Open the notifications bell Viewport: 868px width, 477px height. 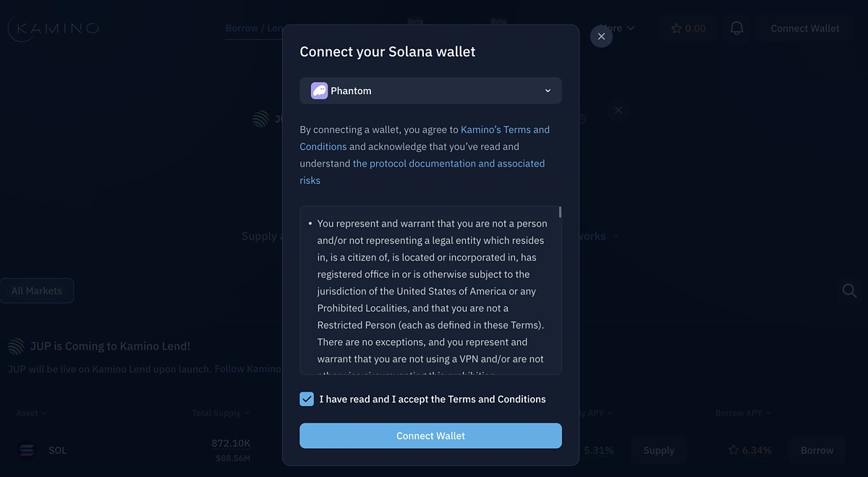[x=736, y=28]
